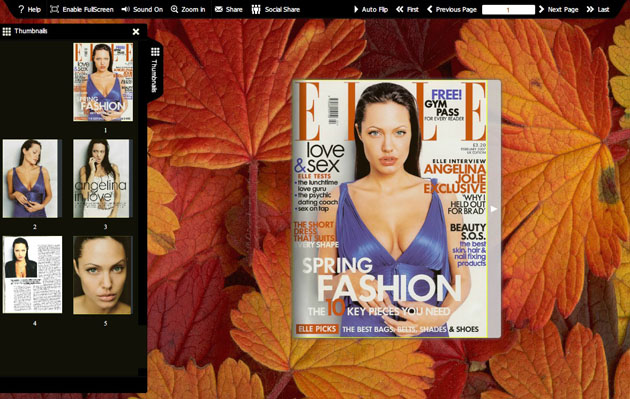Enable FullScreen mode
The image size is (630, 399).
(x=82, y=9)
